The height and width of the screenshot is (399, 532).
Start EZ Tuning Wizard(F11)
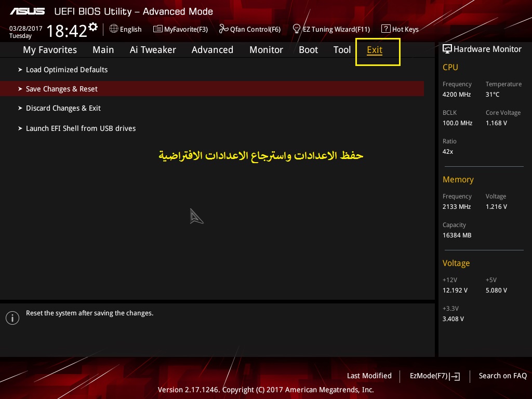click(x=336, y=29)
